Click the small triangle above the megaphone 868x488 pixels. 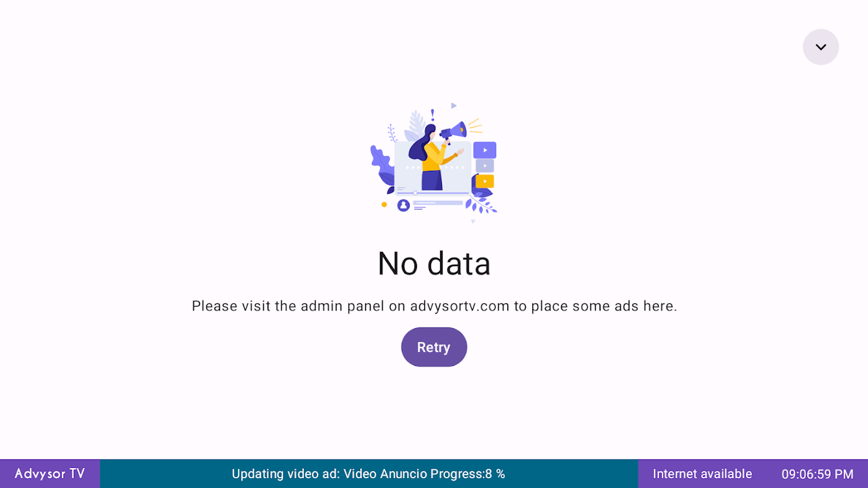454,106
